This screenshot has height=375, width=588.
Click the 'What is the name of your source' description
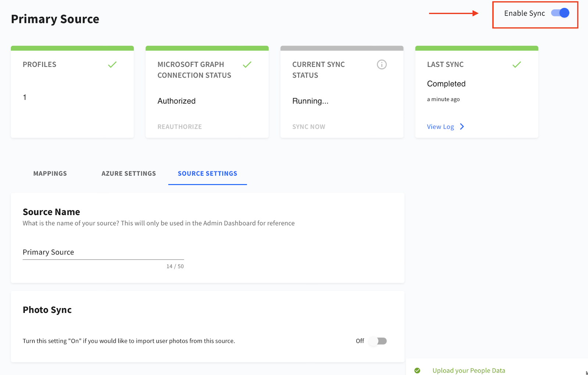click(x=159, y=223)
